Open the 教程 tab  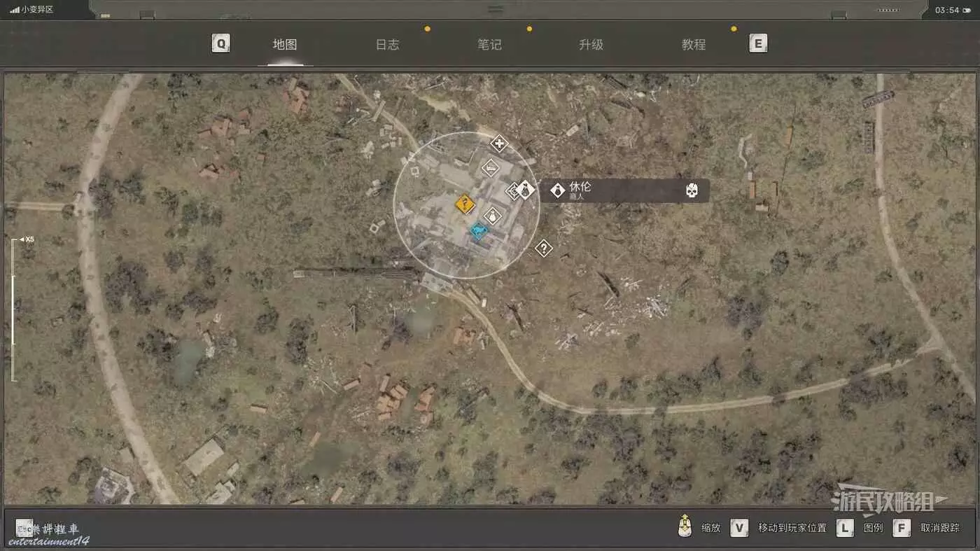click(694, 45)
